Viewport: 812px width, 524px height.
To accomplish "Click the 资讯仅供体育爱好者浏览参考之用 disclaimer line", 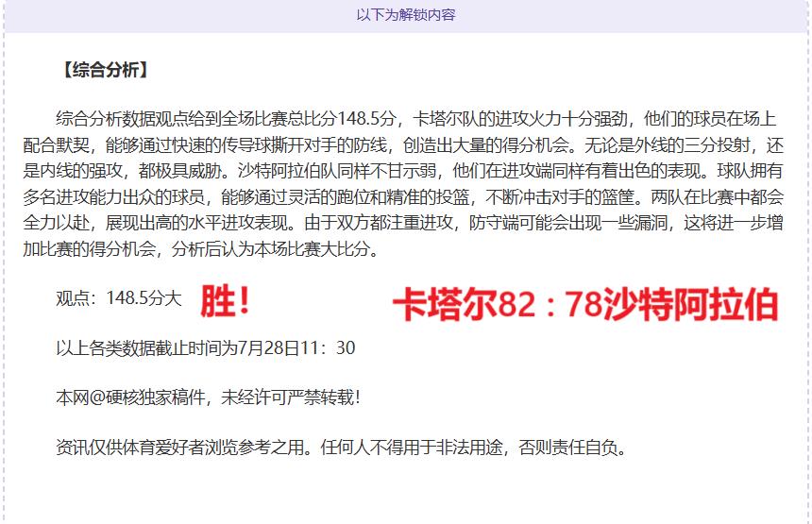I will coord(342,448).
